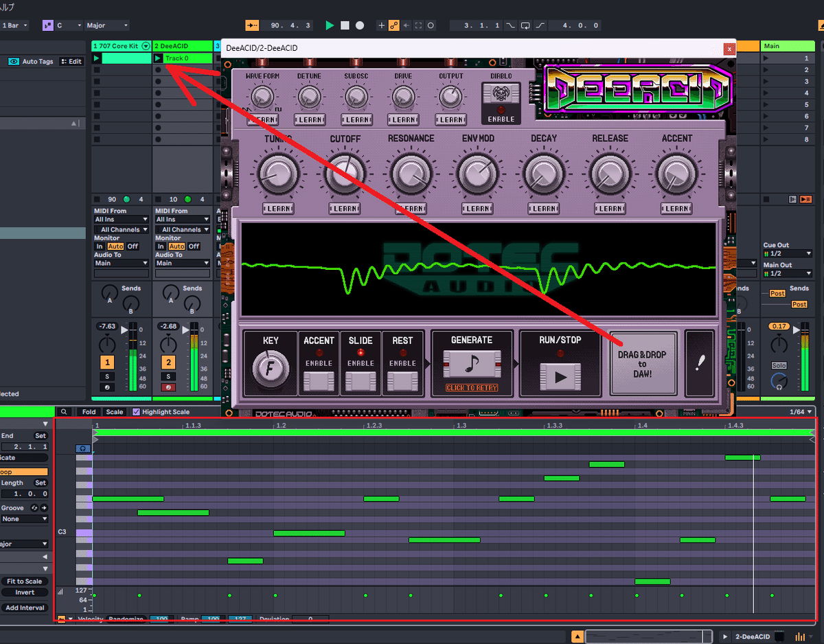The width and height of the screenshot is (824, 644).
Task: Set 707 Core Kit monitor to Off
Action: pos(133,246)
